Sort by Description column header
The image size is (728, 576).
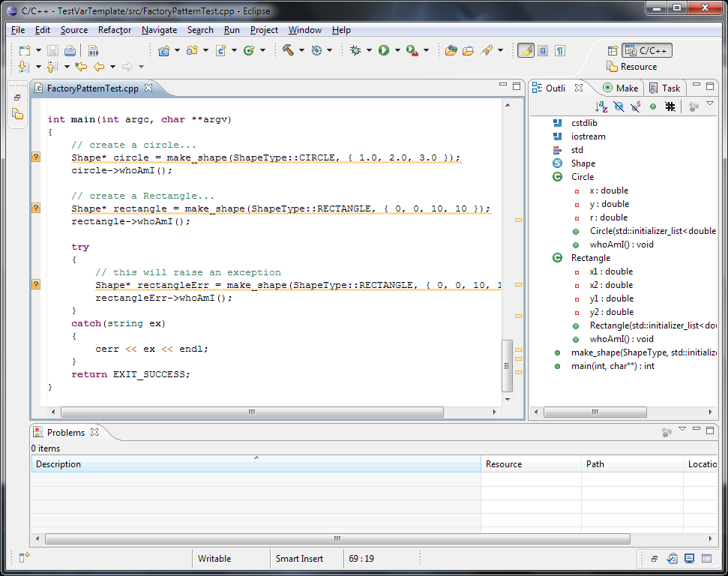[256, 464]
